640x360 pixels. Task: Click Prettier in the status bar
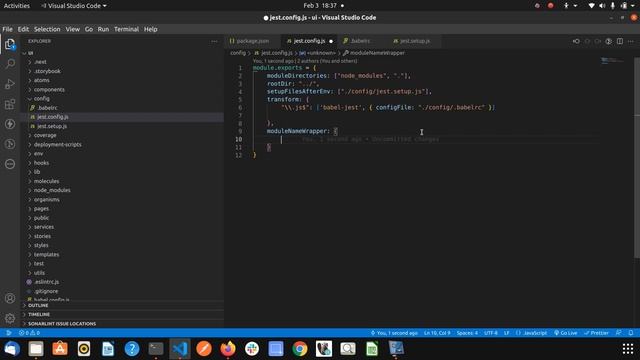pyautogui.click(x=596, y=333)
